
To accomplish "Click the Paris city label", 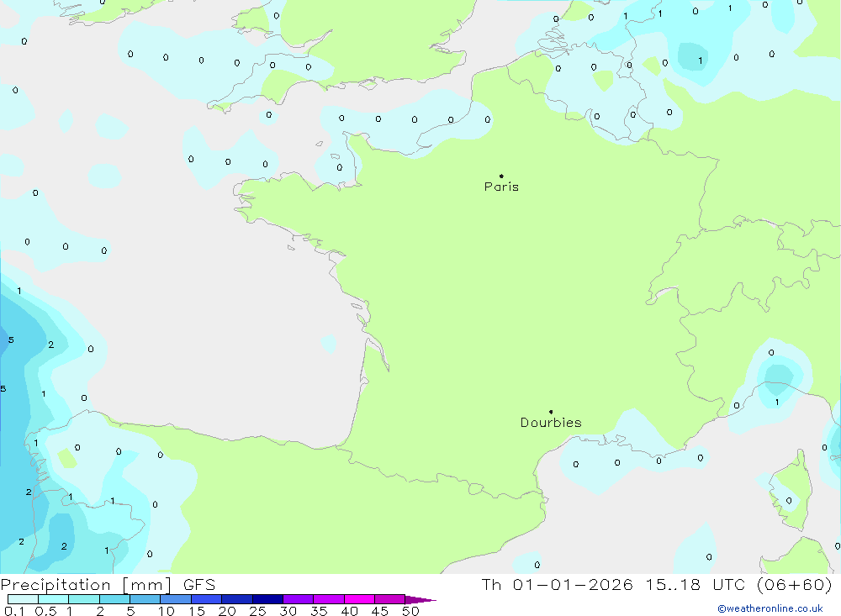I will coord(501,187).
